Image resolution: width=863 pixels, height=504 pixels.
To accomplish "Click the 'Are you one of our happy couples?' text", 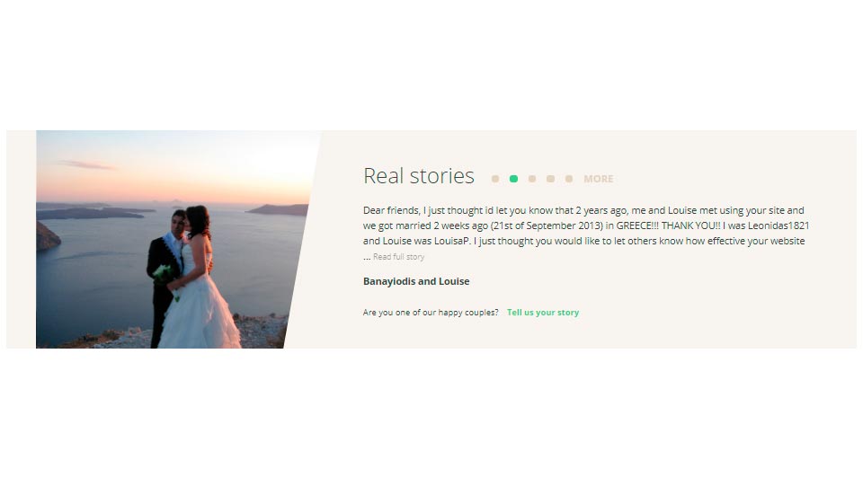I will point(431,313).
